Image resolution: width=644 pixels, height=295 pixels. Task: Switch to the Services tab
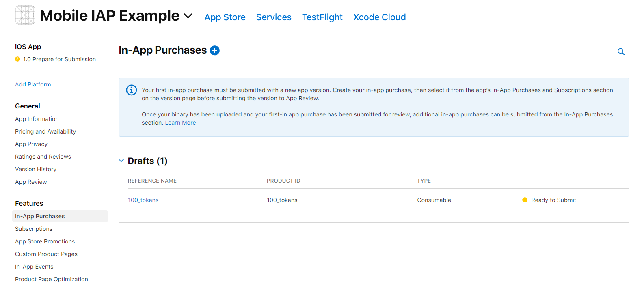click(274, 17)
